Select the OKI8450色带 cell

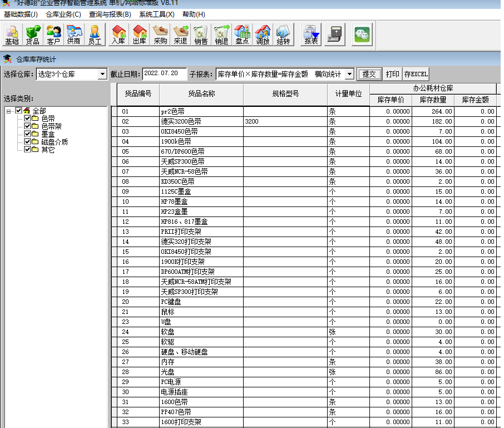click(201, 131)
